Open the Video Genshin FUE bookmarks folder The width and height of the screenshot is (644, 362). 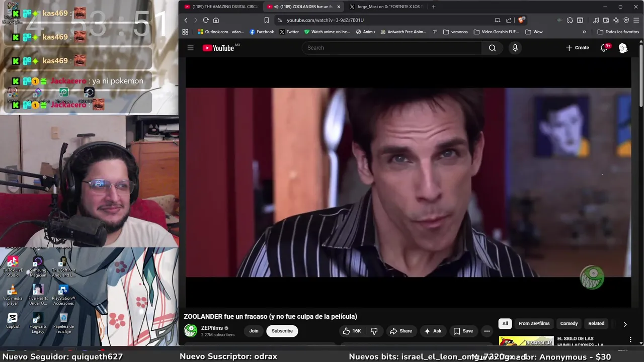tap(496, 32)
